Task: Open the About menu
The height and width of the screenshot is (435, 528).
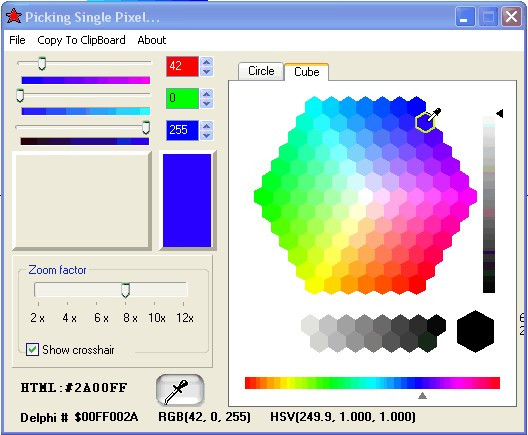Action: [x=152, y=40]
